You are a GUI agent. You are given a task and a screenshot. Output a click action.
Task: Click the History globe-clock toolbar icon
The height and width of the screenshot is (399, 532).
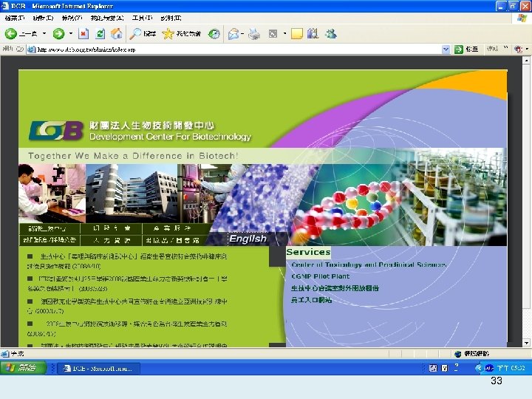214,33
